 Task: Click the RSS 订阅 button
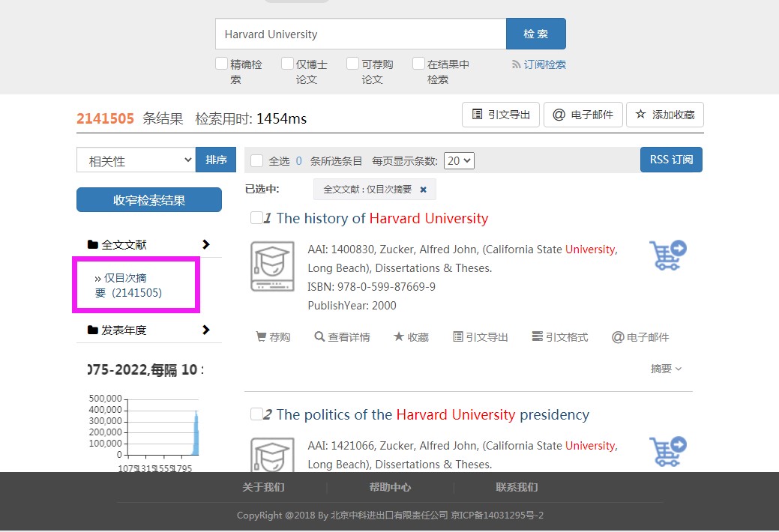pyautogui.click(x=671, y=160)
